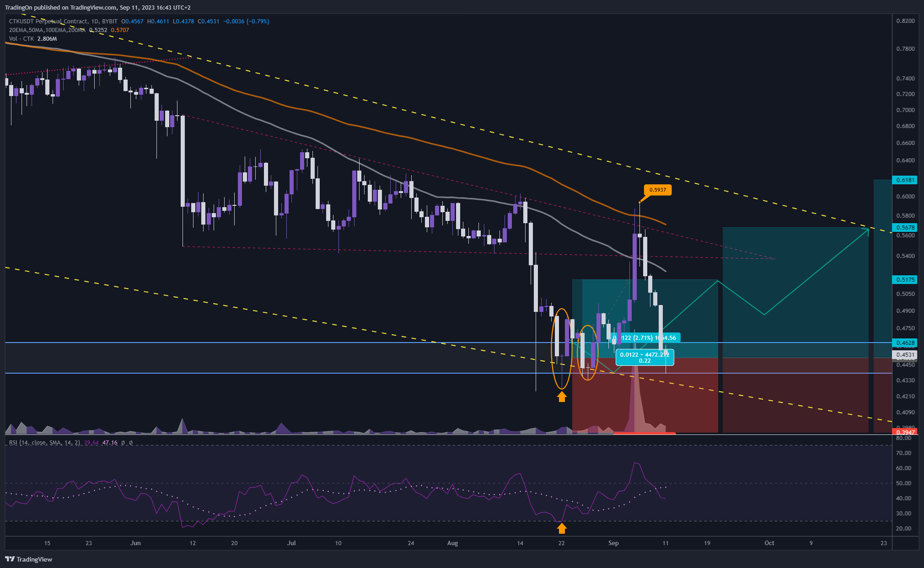Click the TradingView logo at bottom left
Image resolution: width=924 pixels, height=568 pixels.
pos(28,559)
